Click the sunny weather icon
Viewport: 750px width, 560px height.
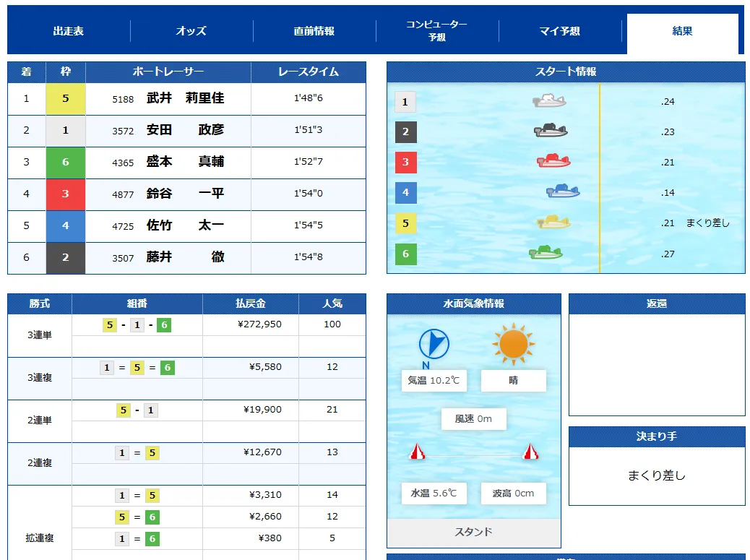pos(514,344)
